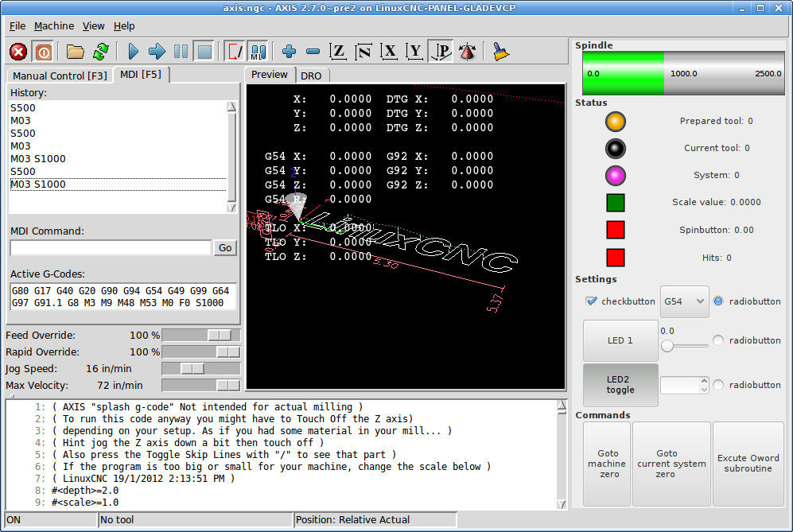
Task: Switch to the DRO tab
Action: 311,75
